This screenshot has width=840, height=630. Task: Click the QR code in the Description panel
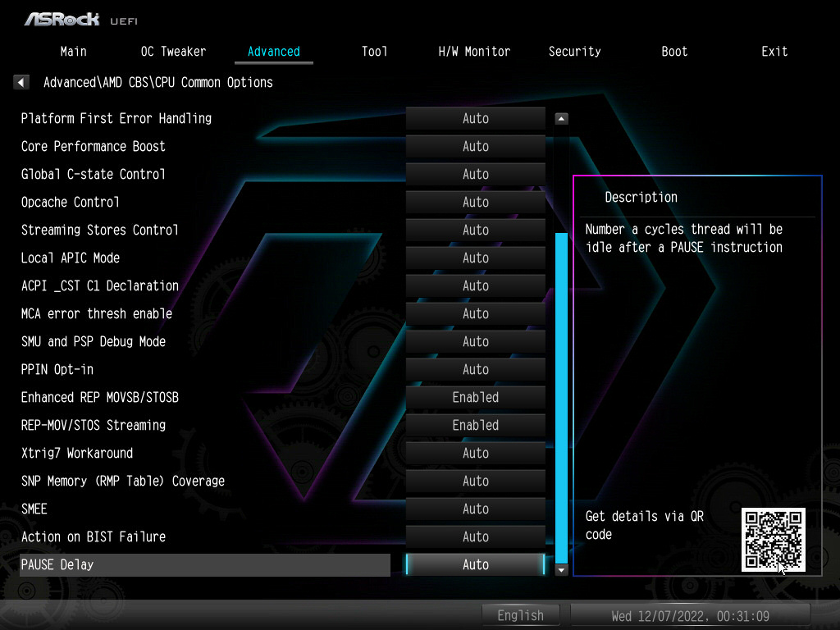[x=774, y=540]
